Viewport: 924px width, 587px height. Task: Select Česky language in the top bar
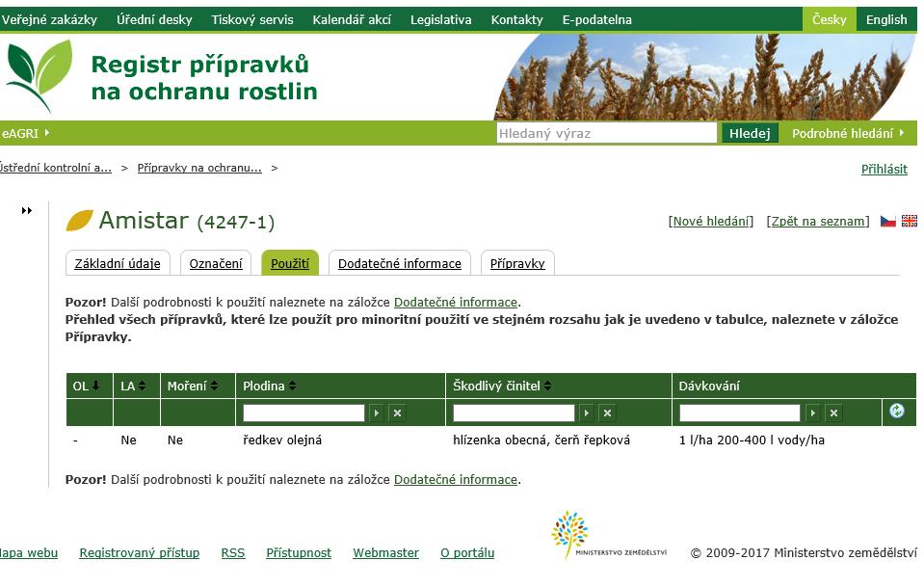tap(830, 19)
